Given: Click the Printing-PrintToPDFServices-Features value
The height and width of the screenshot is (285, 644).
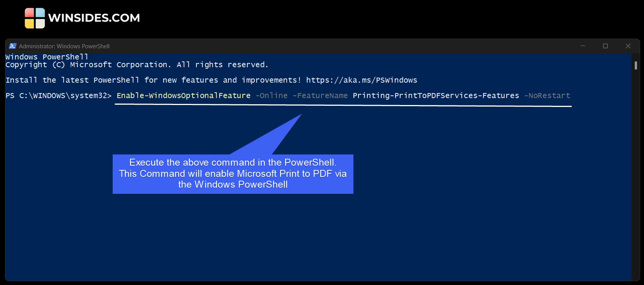Looking at the screenshot, I should (x=436, y=96).
